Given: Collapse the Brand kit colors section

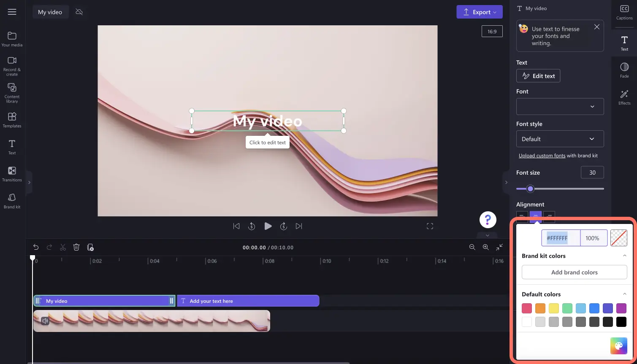Looking at the screenshot, I should click(625, 256).
